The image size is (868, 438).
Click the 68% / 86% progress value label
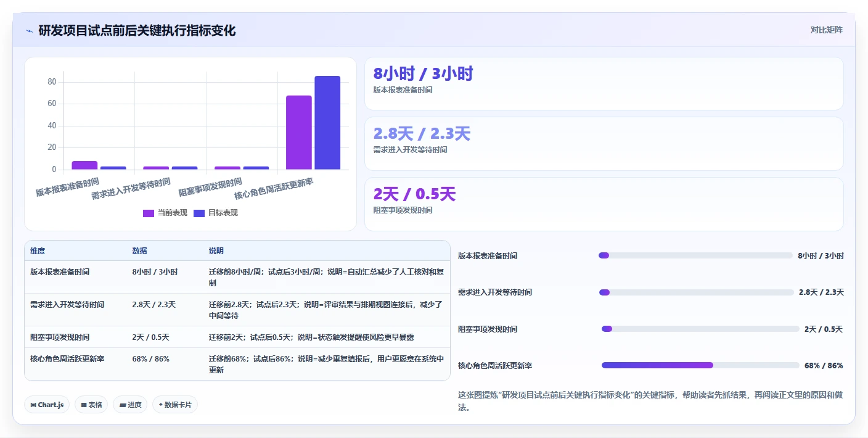point(824,366)
